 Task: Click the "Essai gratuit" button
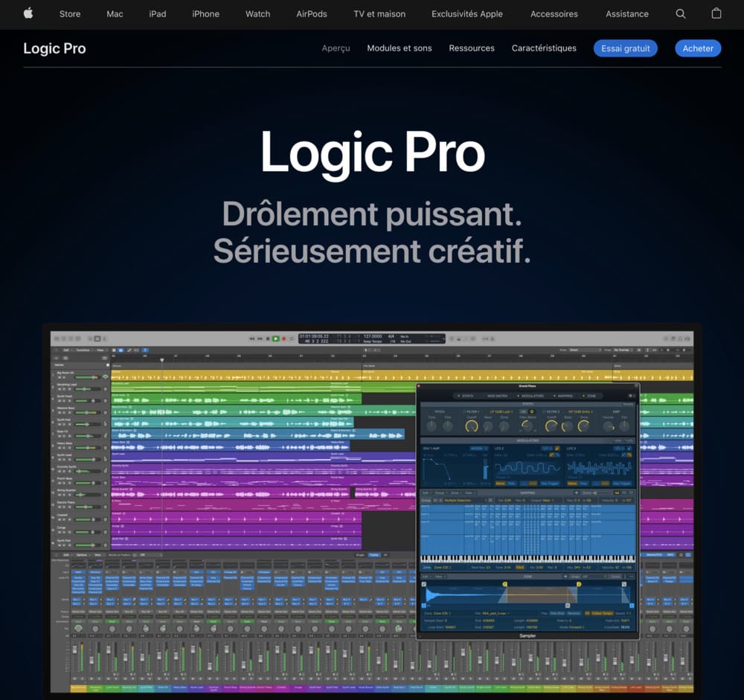[x=625, y=48]
